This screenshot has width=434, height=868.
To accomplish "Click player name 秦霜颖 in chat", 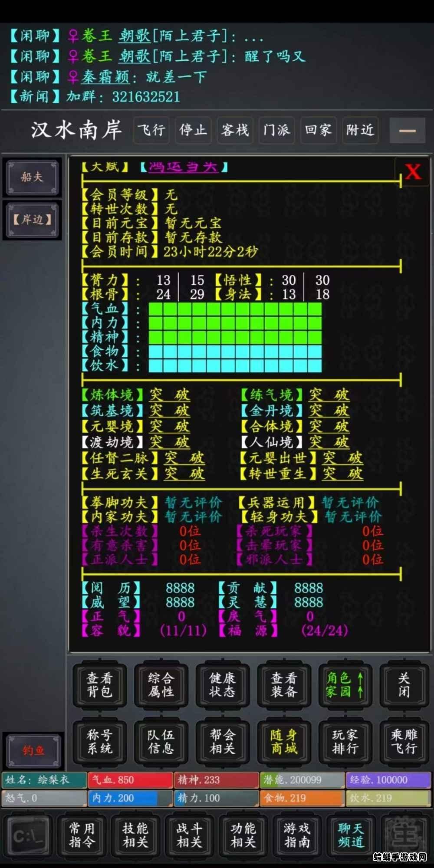I will (105, 77).
